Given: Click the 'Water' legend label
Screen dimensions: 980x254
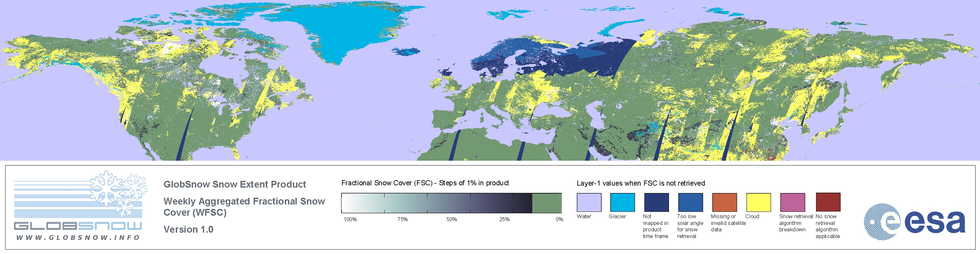Looking at the screenshot, I should tap(584, 216).
